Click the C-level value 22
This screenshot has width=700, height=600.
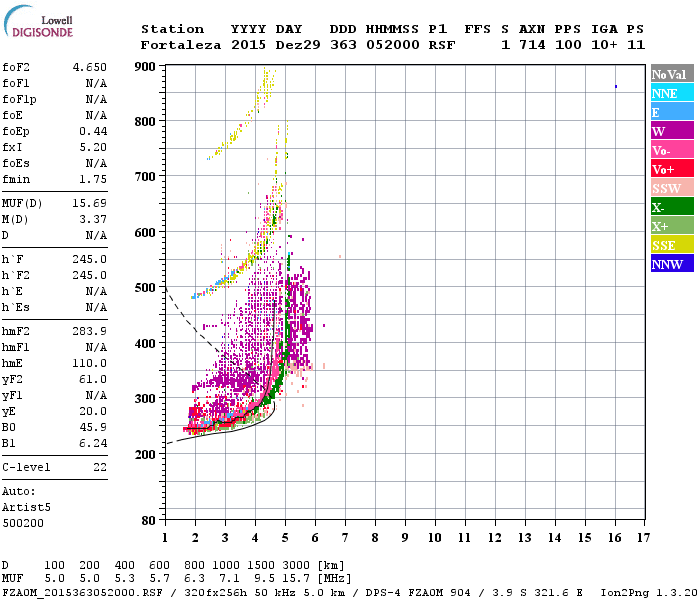pos(100,467)
